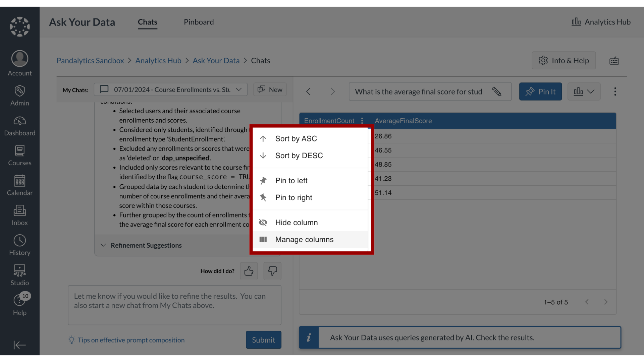Click the copy/duplicate chat icon
The image size is (644, 362).
(261, 90)
